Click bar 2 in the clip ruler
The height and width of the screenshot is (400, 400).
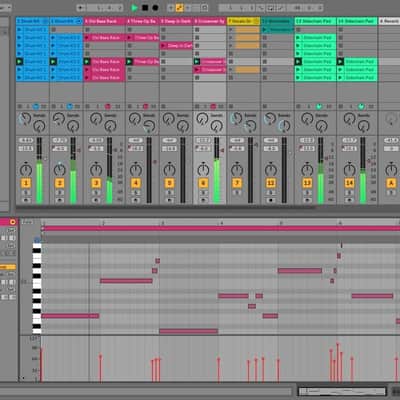tap(103, 222)
